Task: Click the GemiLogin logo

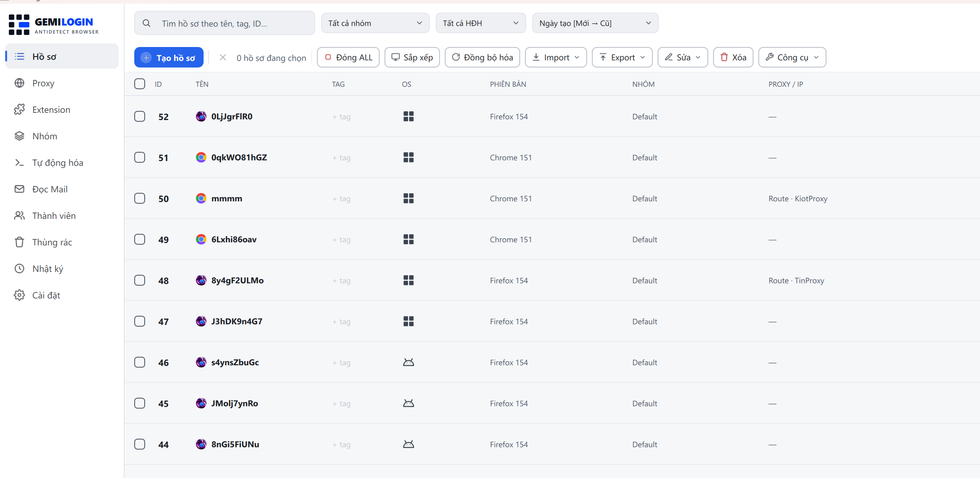Action: [x=53, y=25]
